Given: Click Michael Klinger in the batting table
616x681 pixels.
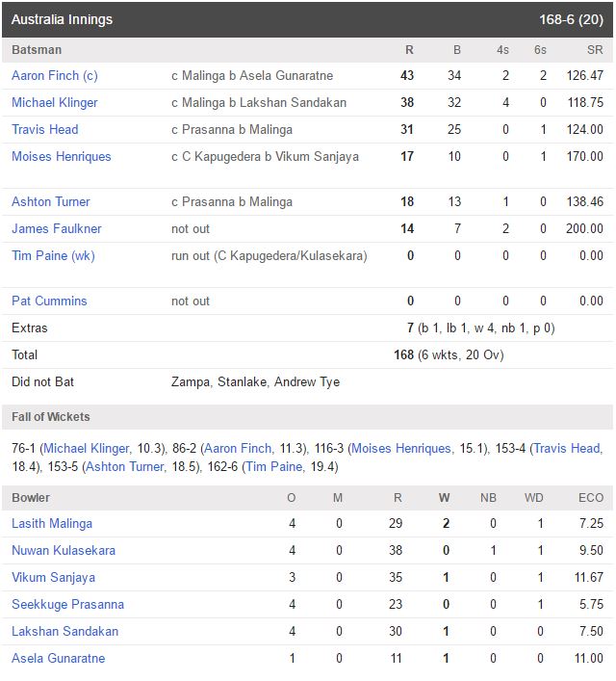Looking at the screenshot, I should (55, 102).
